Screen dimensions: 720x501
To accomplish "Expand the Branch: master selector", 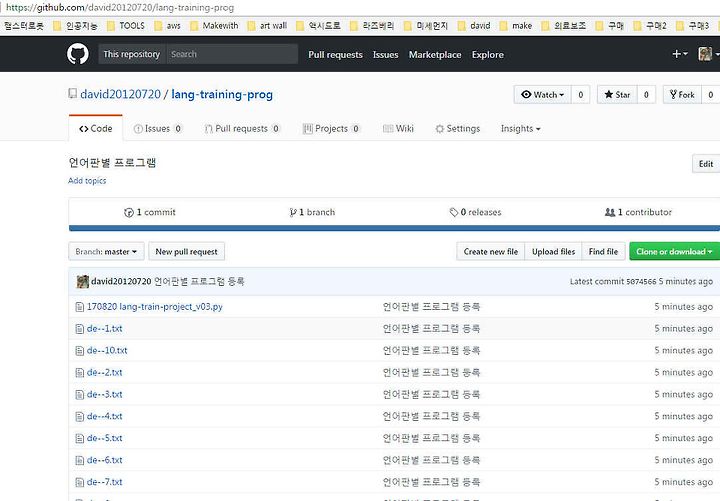I will pyautogui.click(x=107, y=252).
